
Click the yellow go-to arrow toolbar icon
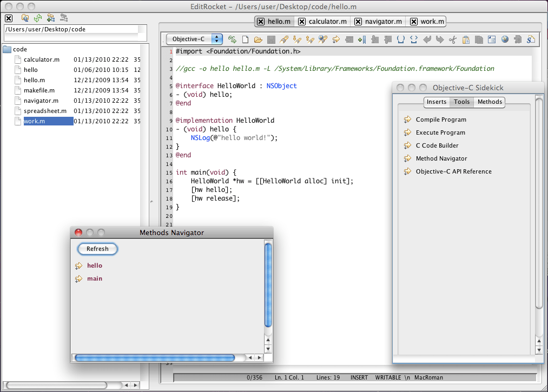[x=336, y=39]
